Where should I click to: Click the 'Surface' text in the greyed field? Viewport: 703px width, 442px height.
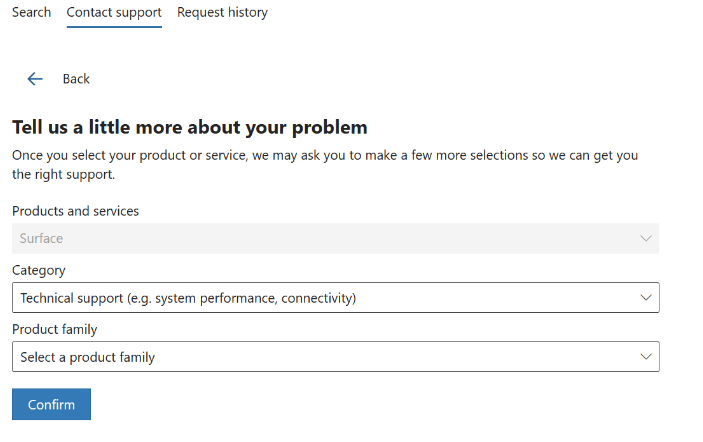[x=42, y=238]
